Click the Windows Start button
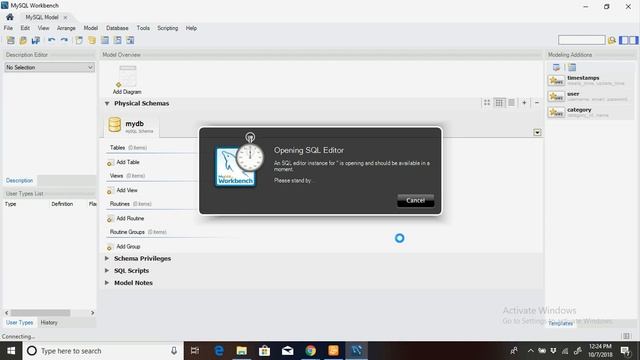Image resolution: width=640 pixels, height=360 pixels. [x=11, y=351]
